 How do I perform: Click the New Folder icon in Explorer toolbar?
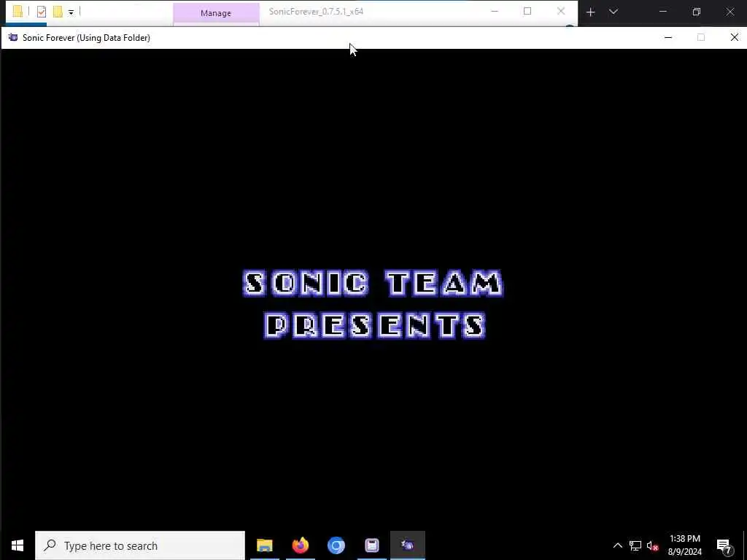[x=58, y=12]
